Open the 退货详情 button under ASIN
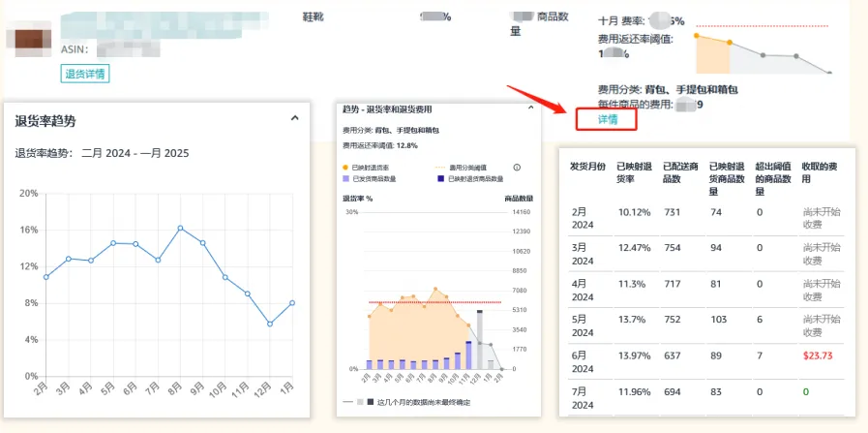The image size is (868, 433). pos(85,74)
